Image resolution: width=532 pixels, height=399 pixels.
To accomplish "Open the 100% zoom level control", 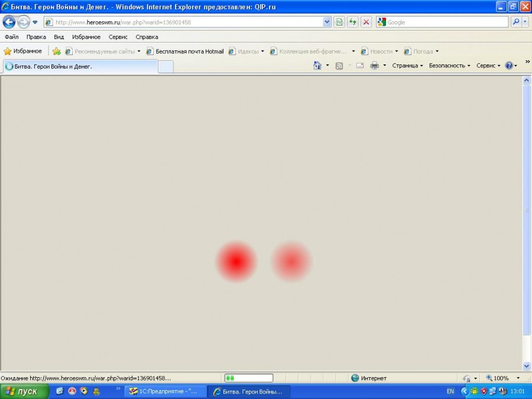I will (498, 378).
